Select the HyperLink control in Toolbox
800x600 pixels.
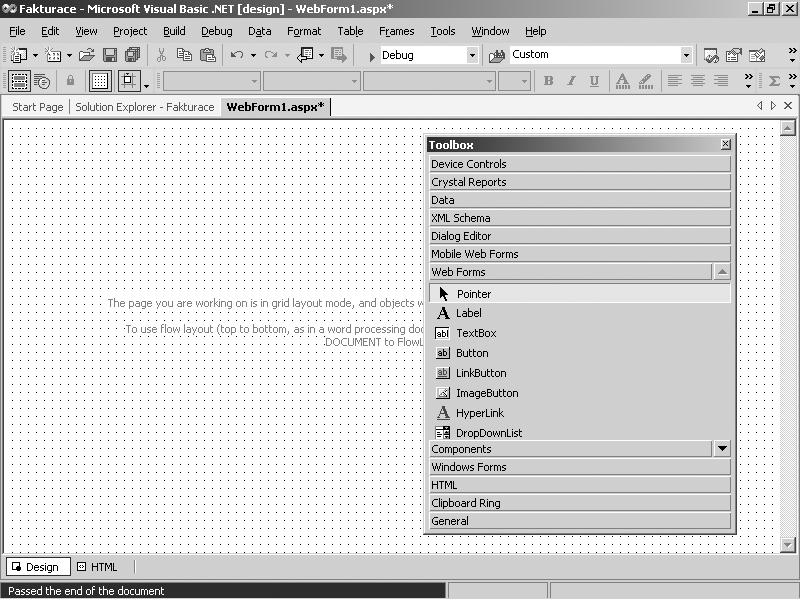coord(580,413)
